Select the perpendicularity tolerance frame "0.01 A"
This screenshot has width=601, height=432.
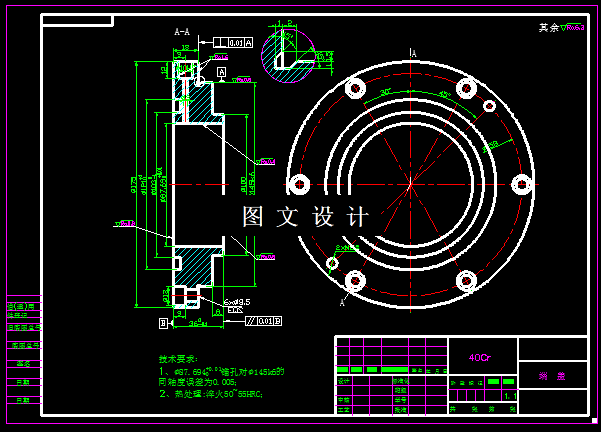point(233,43)
